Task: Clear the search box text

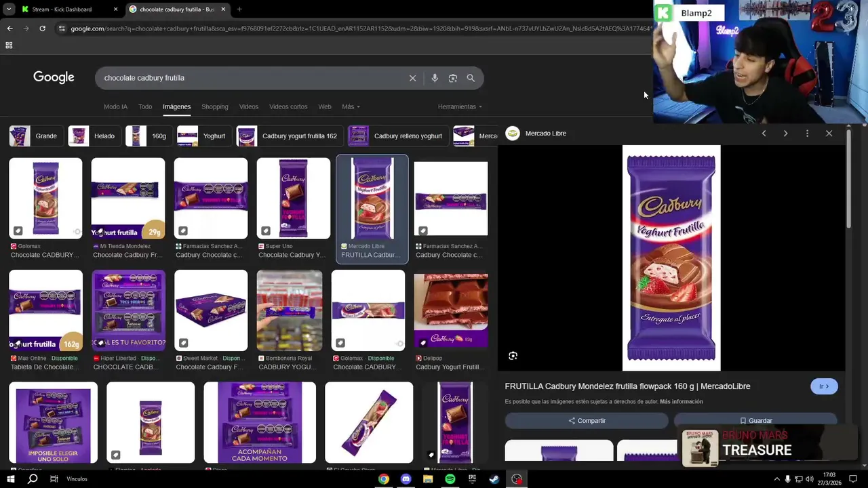Action: click(412, 78)
